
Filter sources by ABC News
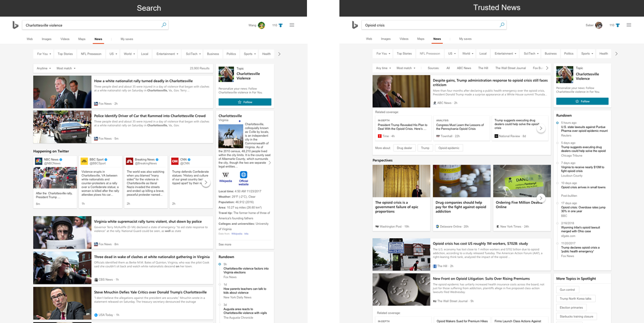click(464, 68)
